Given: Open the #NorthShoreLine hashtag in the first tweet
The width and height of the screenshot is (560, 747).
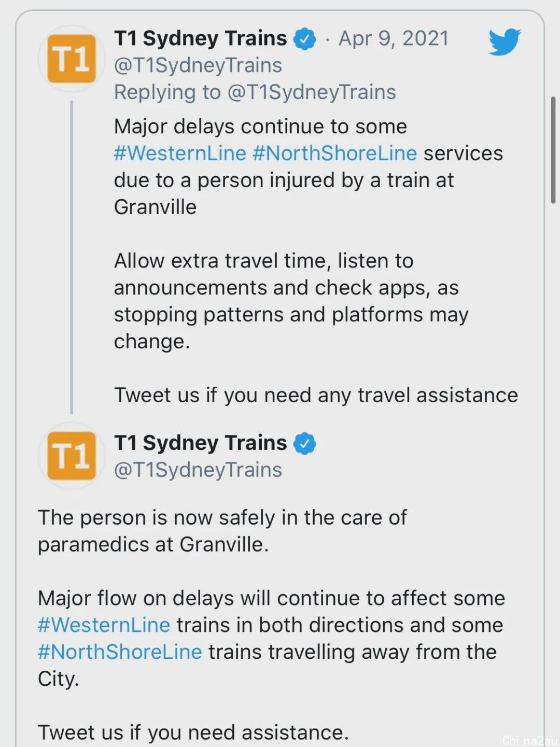Looking at the screenshot, I should [335, 153].
